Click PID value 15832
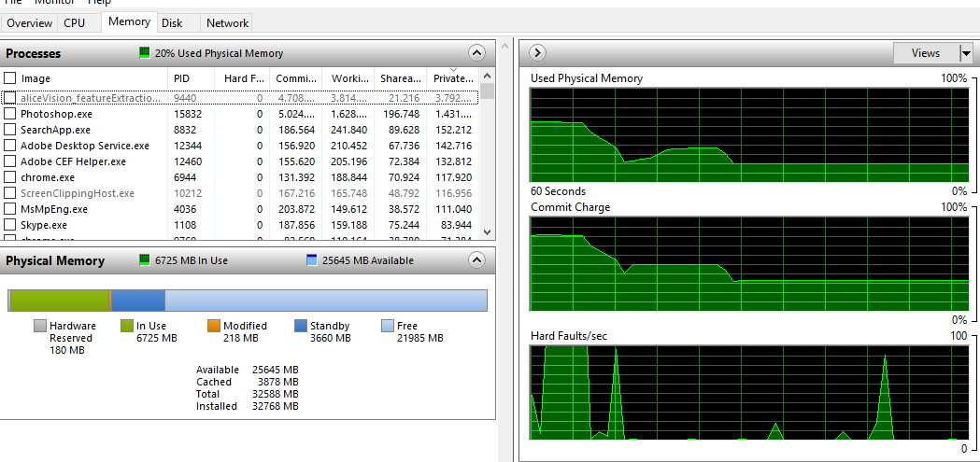 tap(186, 114)
